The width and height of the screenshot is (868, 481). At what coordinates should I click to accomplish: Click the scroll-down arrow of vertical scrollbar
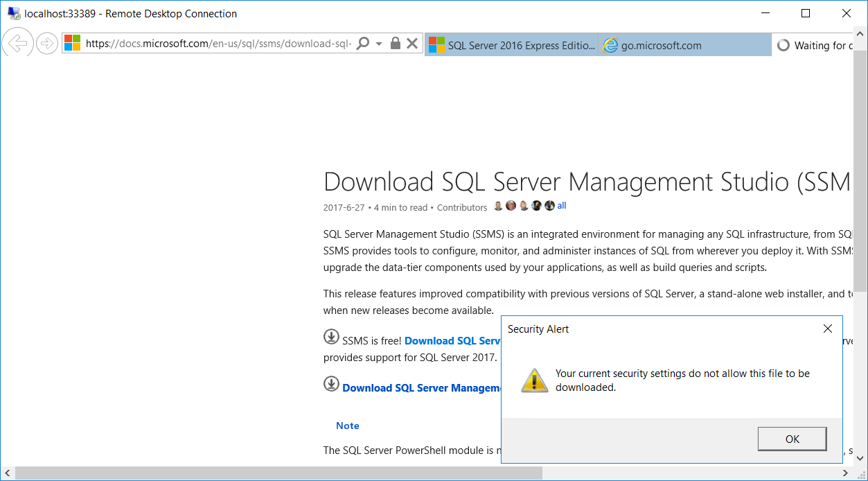pos(860,459)
